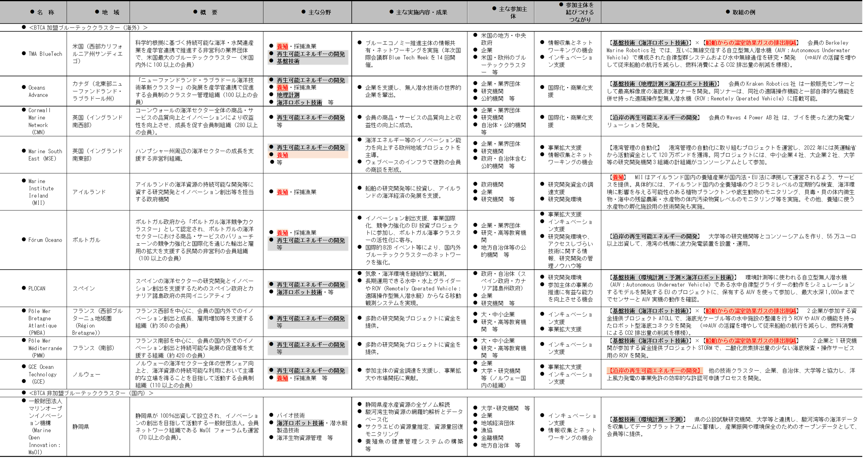868x474 pixels.
Task: Click the 主な実施内容・成果 column header
Action: 409,12
